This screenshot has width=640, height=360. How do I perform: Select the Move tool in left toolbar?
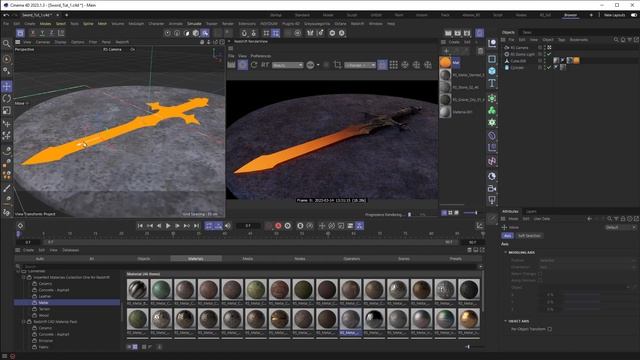(7, 86)
